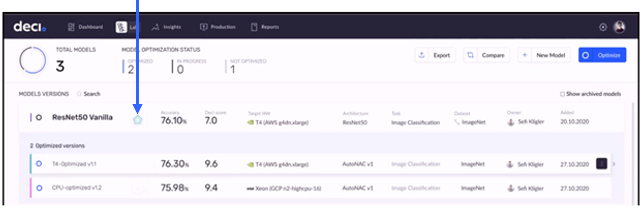
Task: Click the Dashboard grid icon
Action: point(71,27)
